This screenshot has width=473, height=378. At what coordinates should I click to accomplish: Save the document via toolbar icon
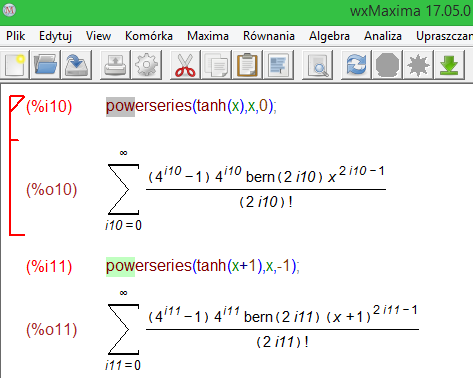click(76, 65)
